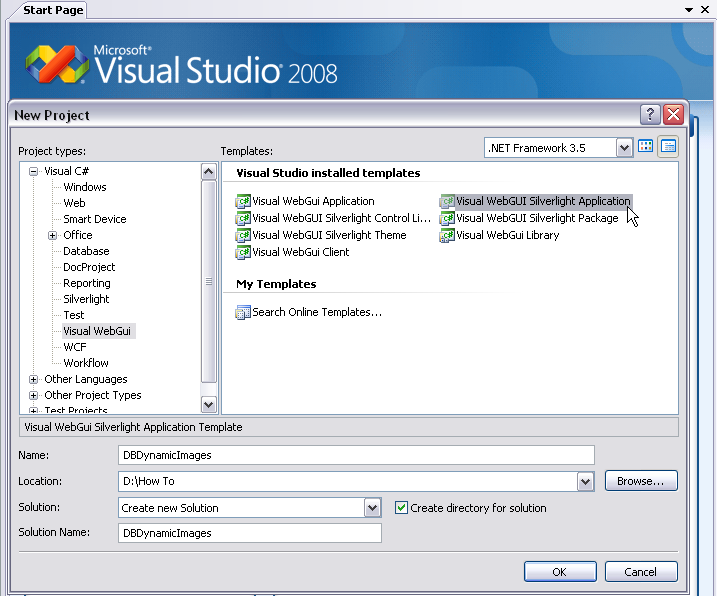Collapse the Visual C# tree node
717x596 pixels.
coord(33,172)
